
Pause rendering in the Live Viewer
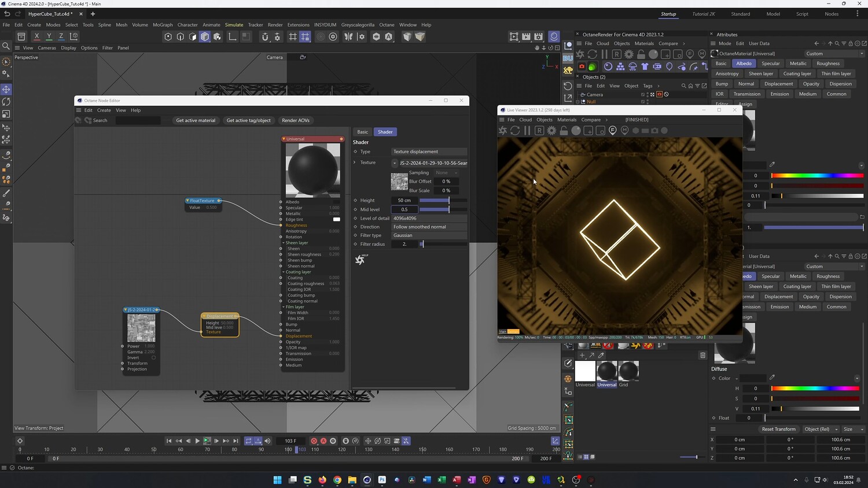tap(527, 131)
